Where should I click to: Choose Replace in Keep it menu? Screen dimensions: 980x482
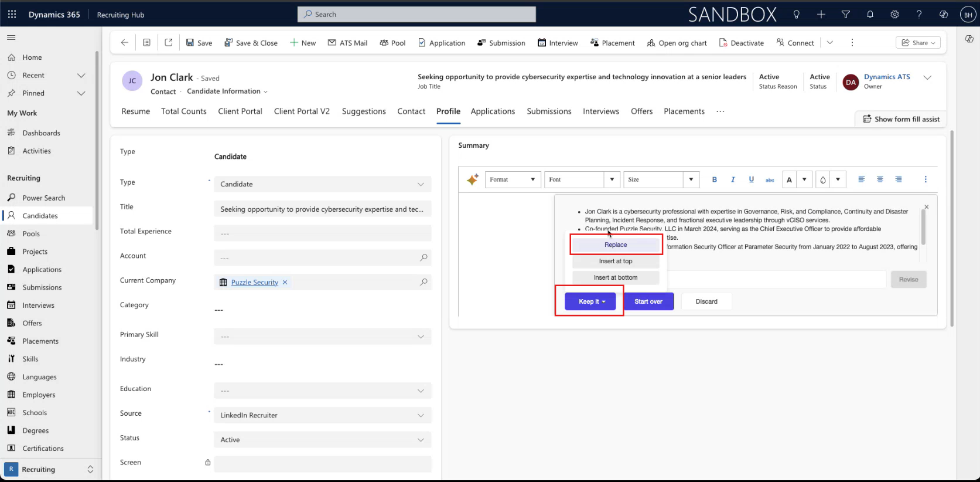coord(616,245)
